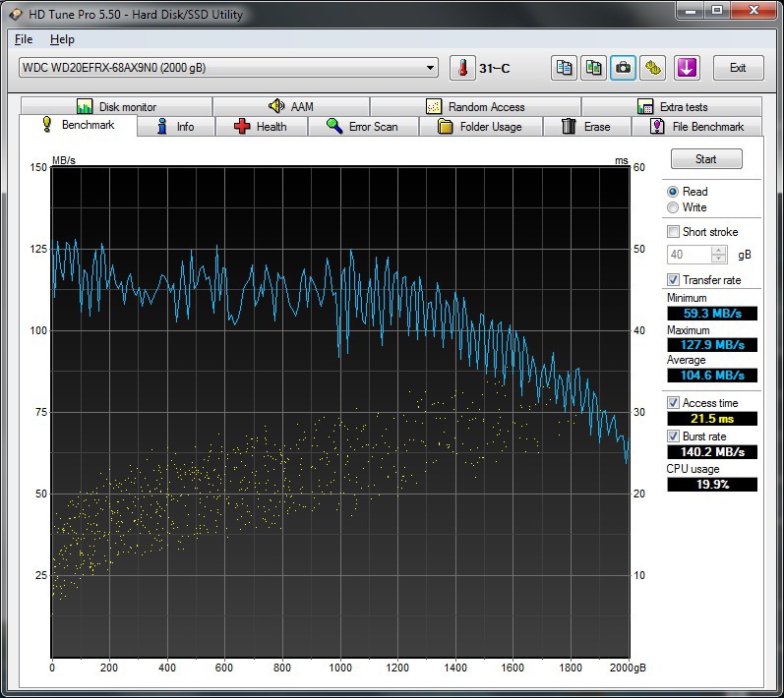784x698 pixels.
Task: Open the File menu
Action: (x=24, y=39)
